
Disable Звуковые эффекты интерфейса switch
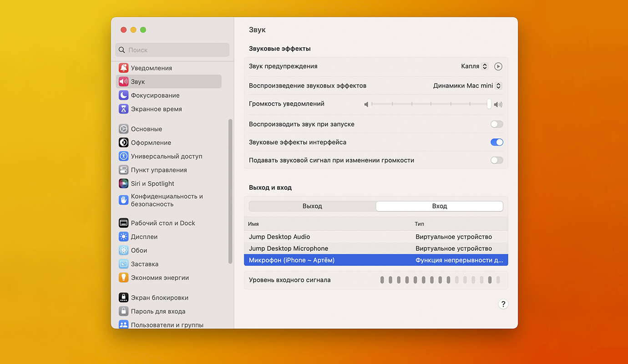(x=497, y=142)
